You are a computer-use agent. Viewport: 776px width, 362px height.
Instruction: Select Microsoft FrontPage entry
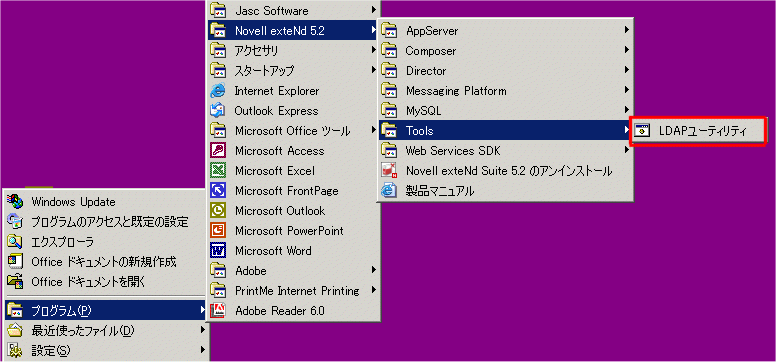tap(293, 191)
